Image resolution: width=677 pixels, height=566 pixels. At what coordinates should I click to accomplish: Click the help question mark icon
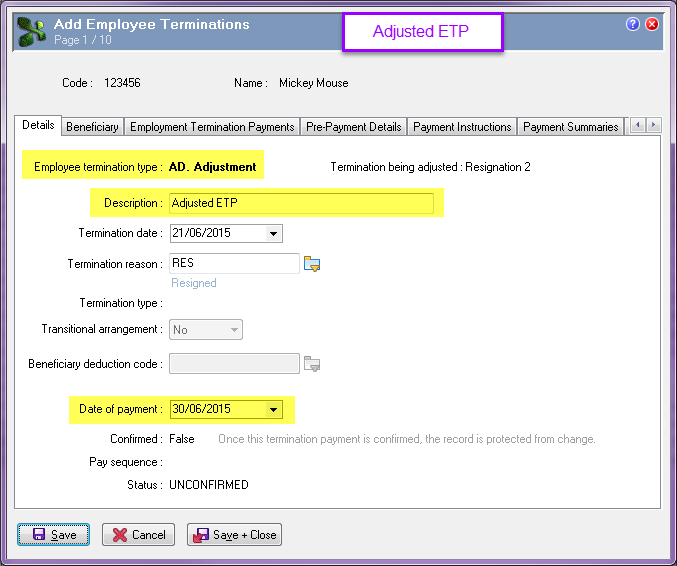[x=633, y=24]
